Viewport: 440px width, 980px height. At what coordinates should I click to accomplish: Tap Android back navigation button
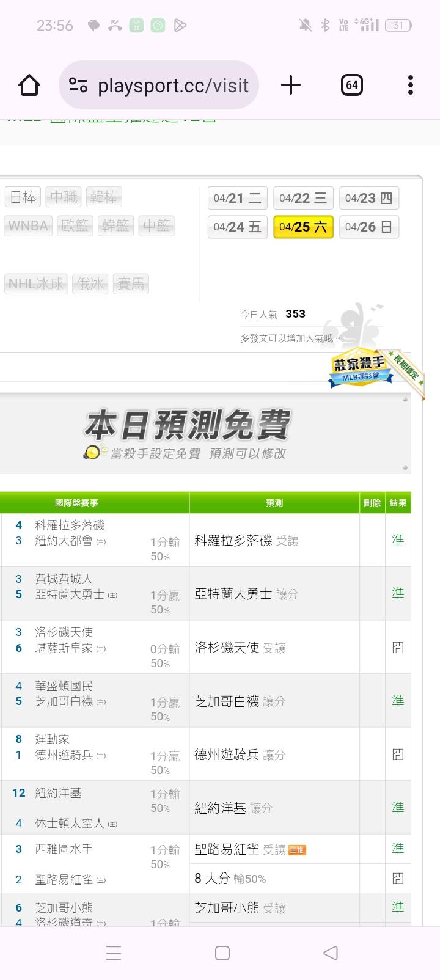pos(331,953)
